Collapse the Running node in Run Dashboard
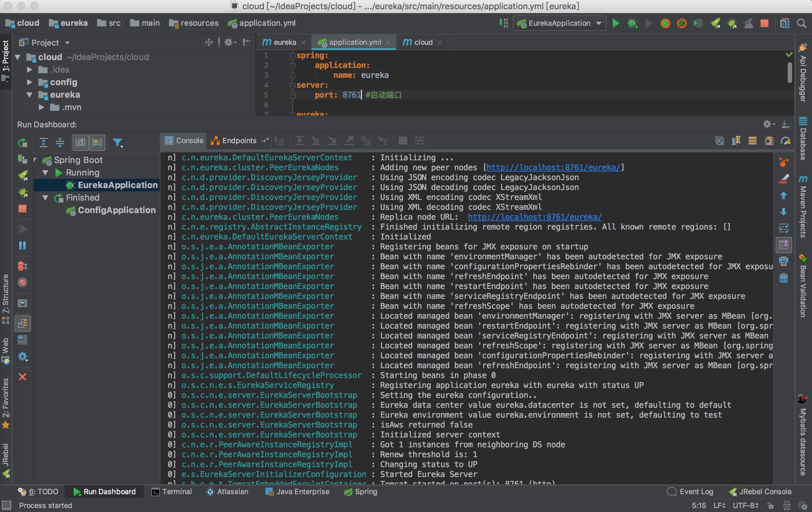The height and width of the screenshot is (512, 812). pyautogui.click(x=45, y=173)
